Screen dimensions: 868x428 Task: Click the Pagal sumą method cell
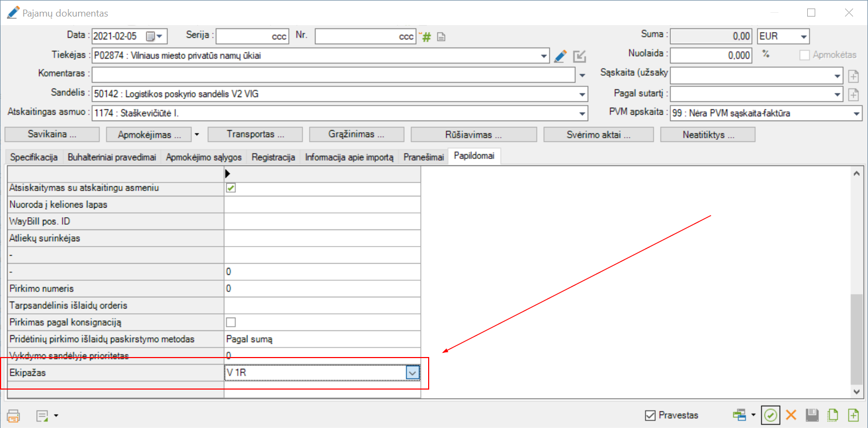tap(322, 339)
